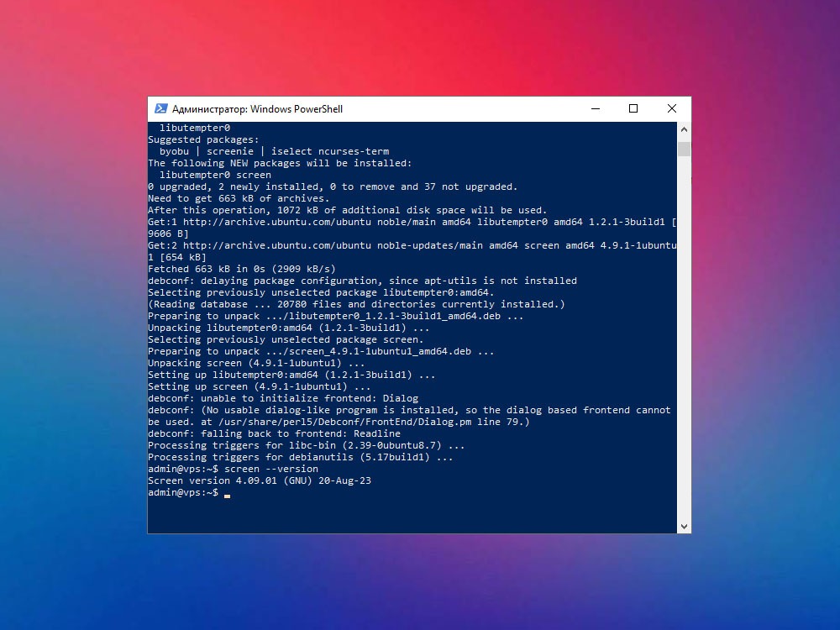The image size is (840, 630).
Task: Click 'debconf: delaying package configuration' line
Action: point(362,281)
